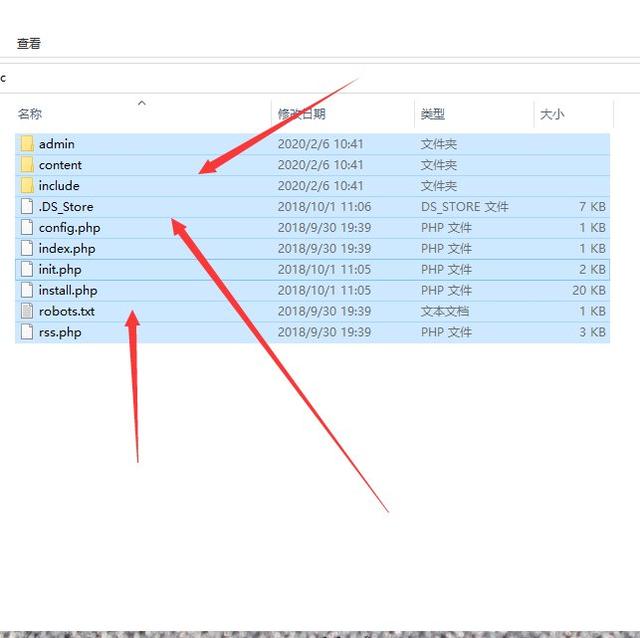
Task: Click the init.php file icon
Action: [x=27, y=269]
